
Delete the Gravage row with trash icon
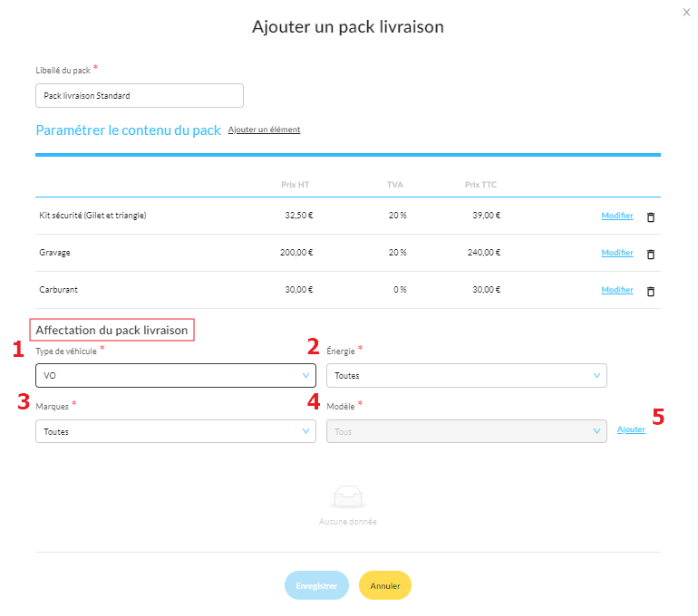[x=650, y=254]
